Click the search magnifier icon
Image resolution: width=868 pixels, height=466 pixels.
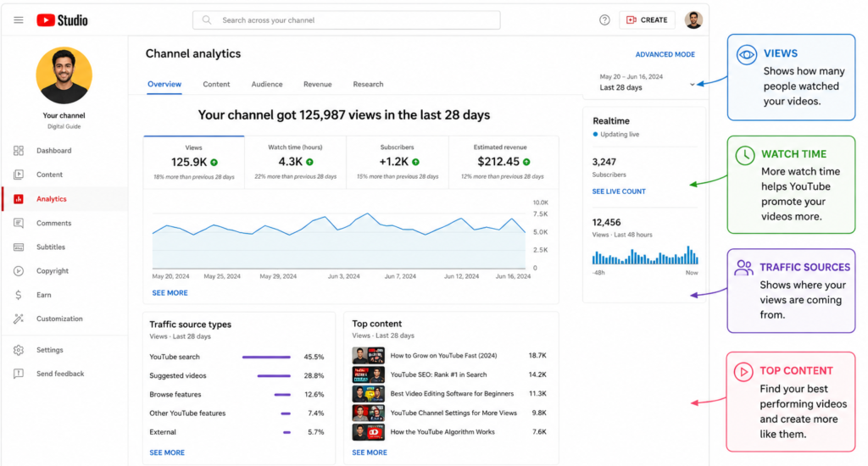(x=207, y=20)
